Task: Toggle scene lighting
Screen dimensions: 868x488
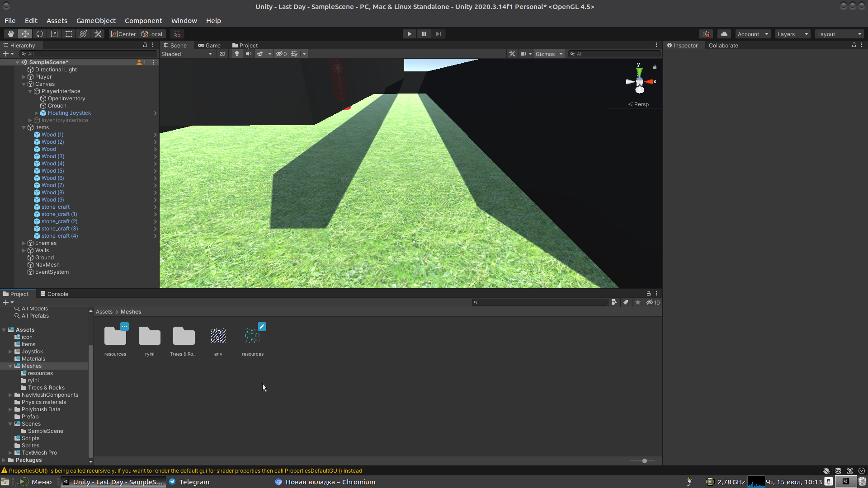Action: pos(236,54)
